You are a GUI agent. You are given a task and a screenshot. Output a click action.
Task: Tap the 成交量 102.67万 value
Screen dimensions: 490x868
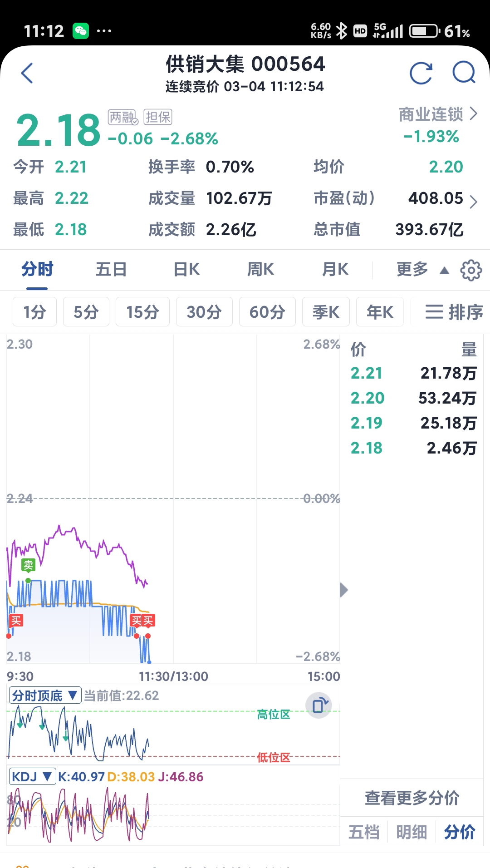coord(239,198)
